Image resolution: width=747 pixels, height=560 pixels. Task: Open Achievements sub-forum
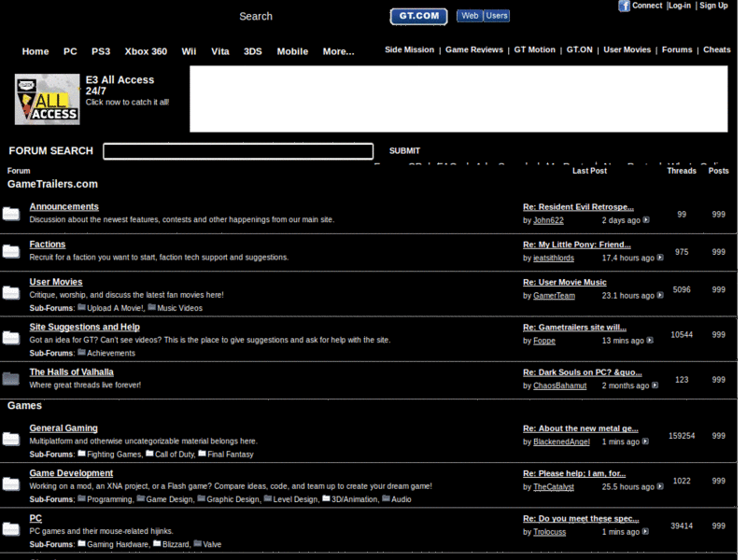(111, 354)
